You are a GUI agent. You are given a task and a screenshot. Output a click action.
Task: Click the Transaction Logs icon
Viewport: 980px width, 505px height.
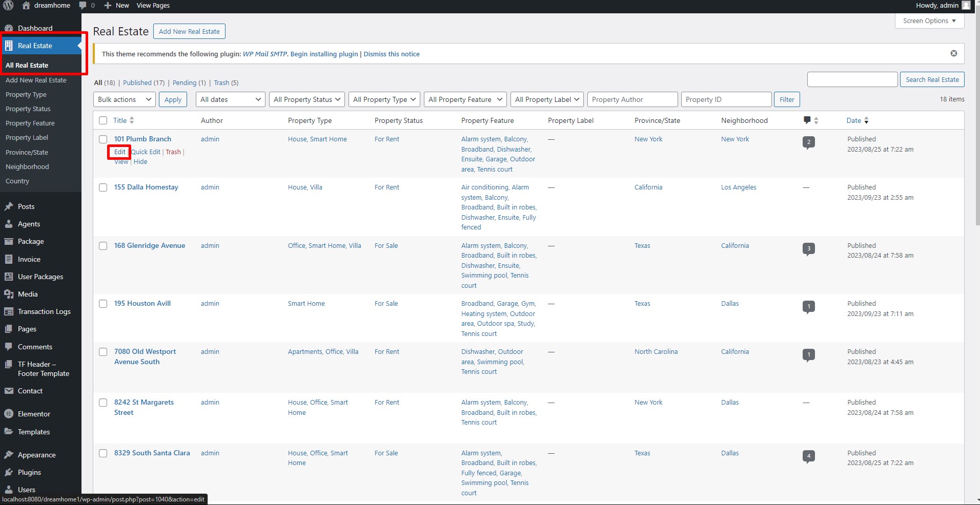9,311
